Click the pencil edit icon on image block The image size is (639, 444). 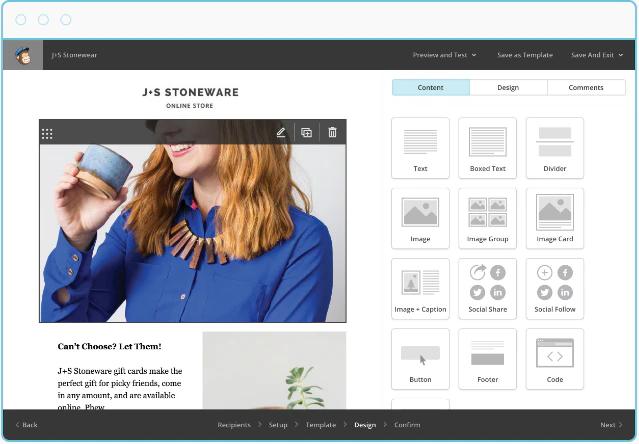(281, 132)
